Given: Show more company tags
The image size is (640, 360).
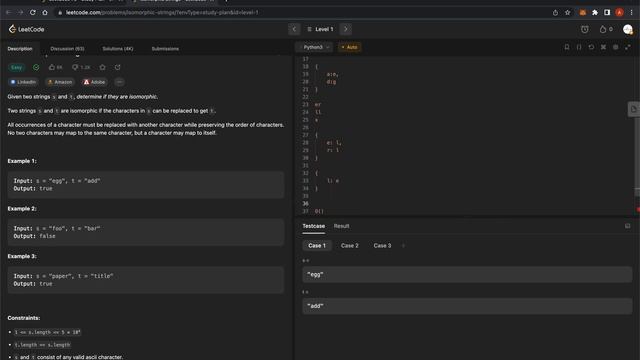Looking at the screenshot, I should click(119, 82).
